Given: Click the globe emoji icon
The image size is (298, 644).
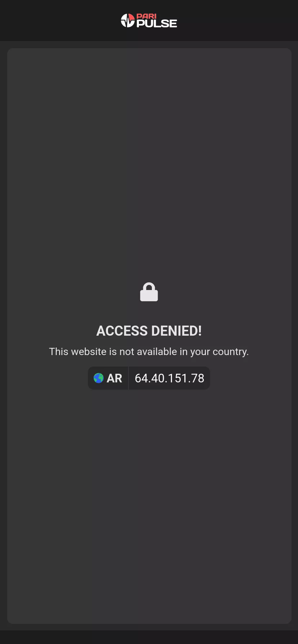Looking at the screenshot, I should [98, 378].
